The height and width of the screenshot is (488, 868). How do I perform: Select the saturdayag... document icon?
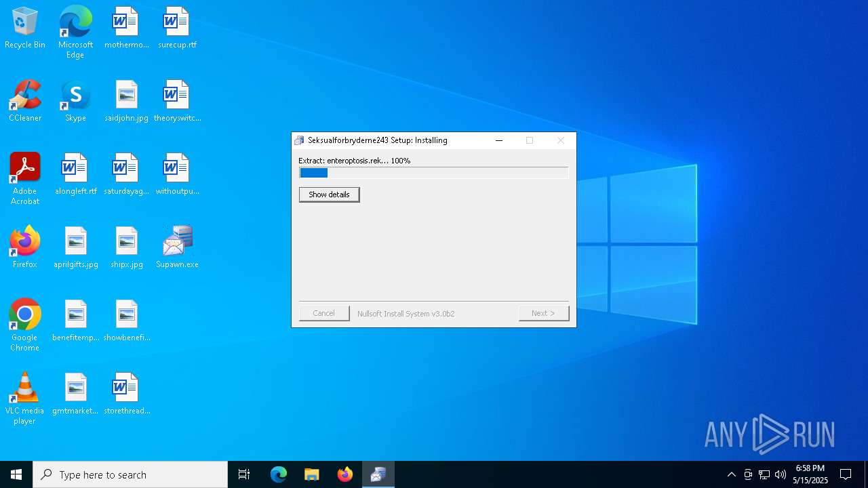(126, 175)
